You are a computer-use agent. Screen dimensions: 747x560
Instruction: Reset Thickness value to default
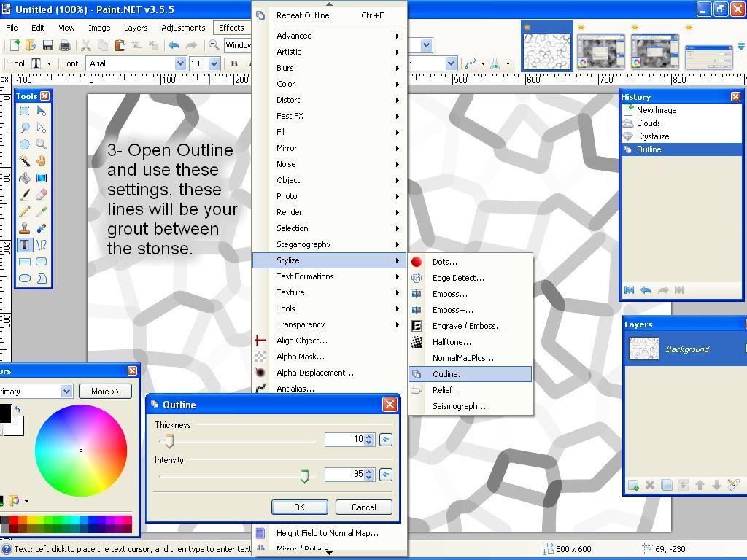click(x=386, y=440)
